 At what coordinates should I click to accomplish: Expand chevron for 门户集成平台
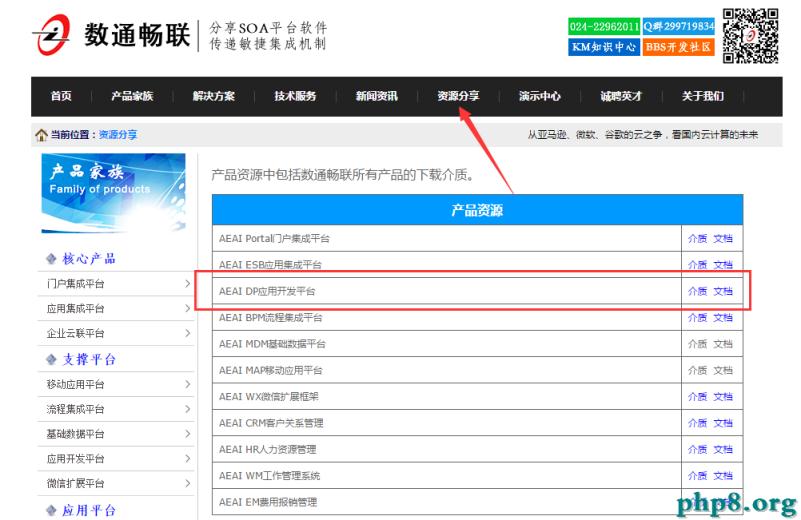point(187,283)
